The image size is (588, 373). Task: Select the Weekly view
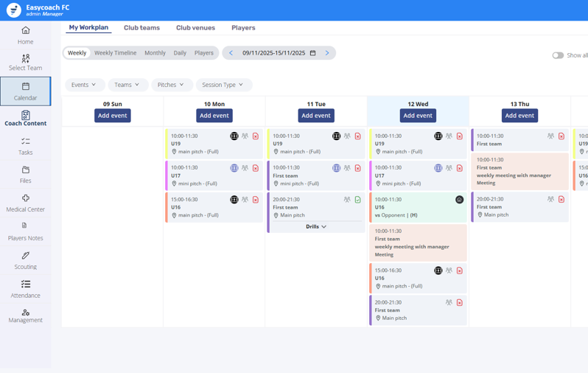pos(77,53)
